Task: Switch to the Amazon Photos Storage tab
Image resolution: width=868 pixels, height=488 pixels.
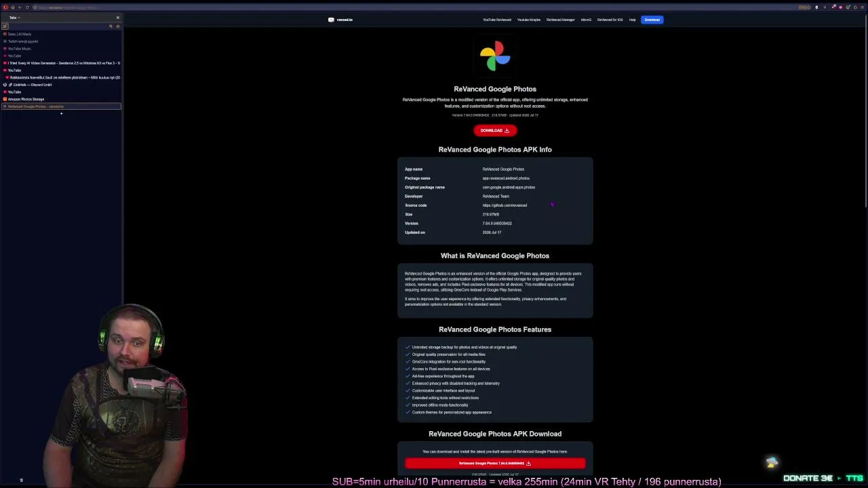Action: coord(61,99)
